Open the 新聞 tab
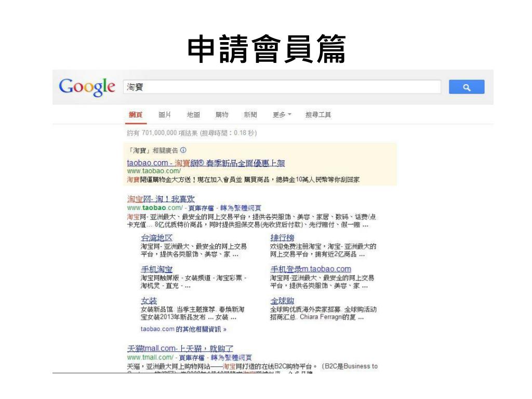Image resolution: width=532 pixels, height=399 pixels. tap(250, 115)
